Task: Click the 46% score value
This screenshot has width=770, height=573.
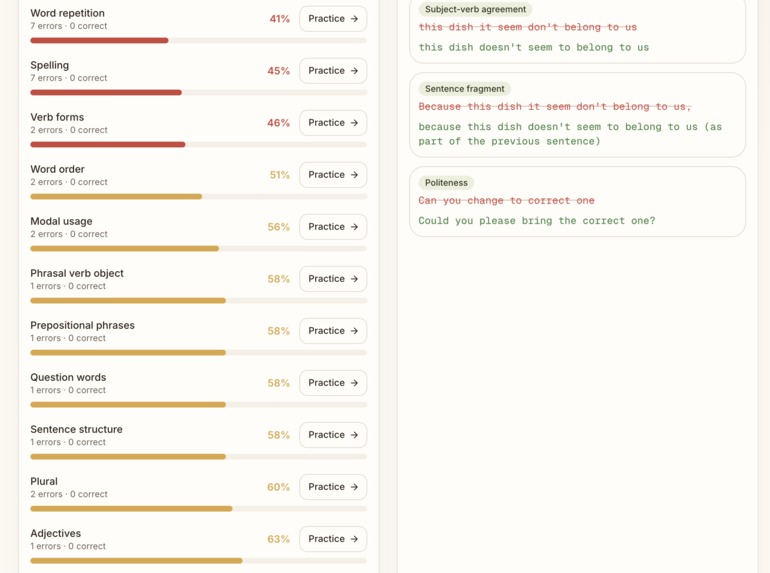Action: 278,123
